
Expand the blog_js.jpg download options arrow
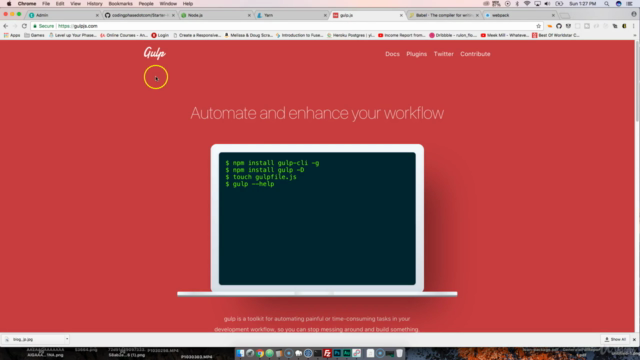(67, 339)
